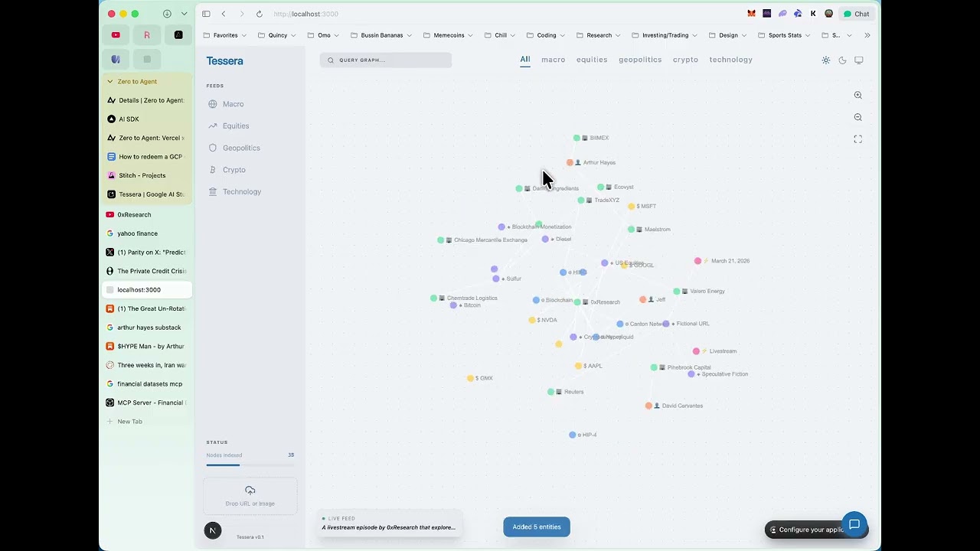Select the All filter tab
Viewport: 980px width, 551px height.
[x=525, y=60]
